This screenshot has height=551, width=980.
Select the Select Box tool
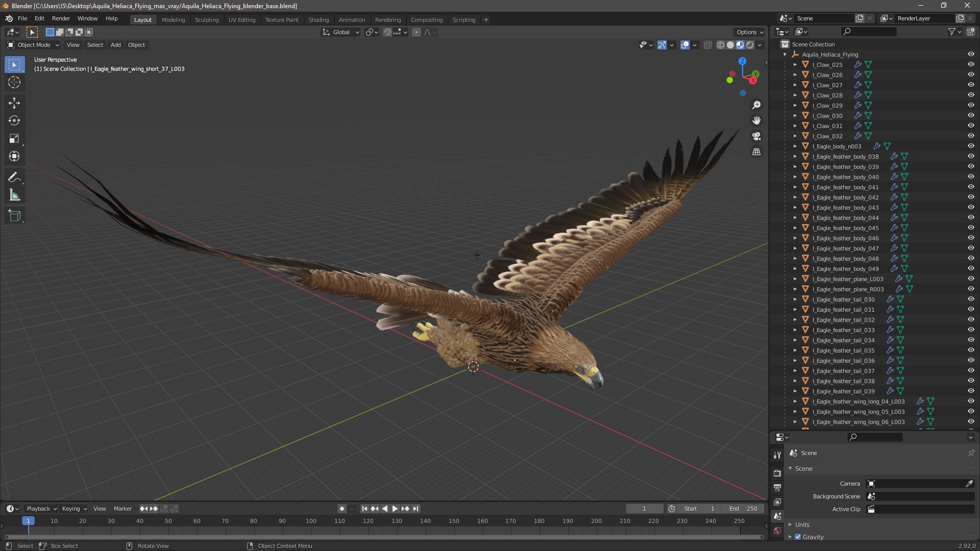coord(14,65)
